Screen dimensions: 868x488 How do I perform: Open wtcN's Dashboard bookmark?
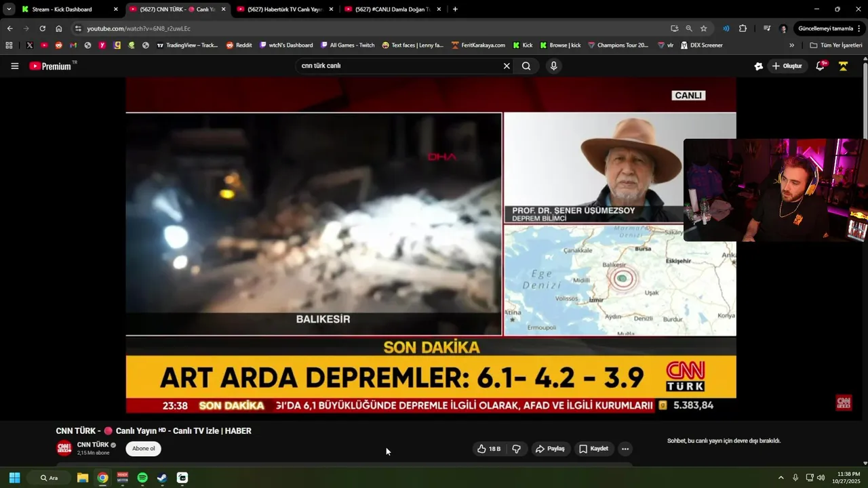(x=286, y=45)
